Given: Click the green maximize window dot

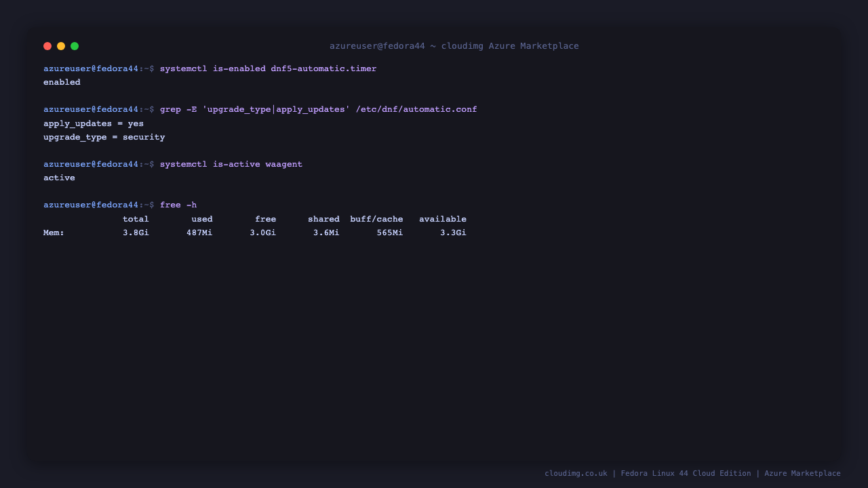Looking at the screenshot, I should click(x=75, y=46).
